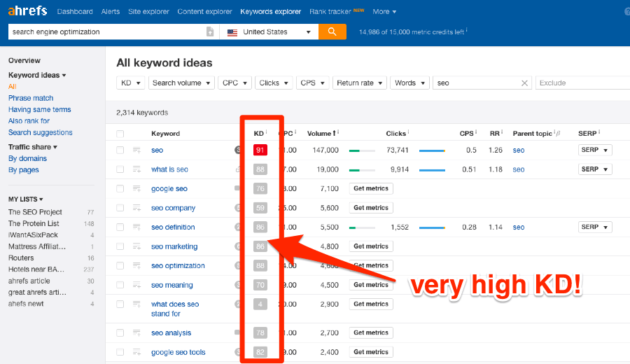Open the KD filter dropdown
Viewport: 630px width, 364px height.
point(130,83)
